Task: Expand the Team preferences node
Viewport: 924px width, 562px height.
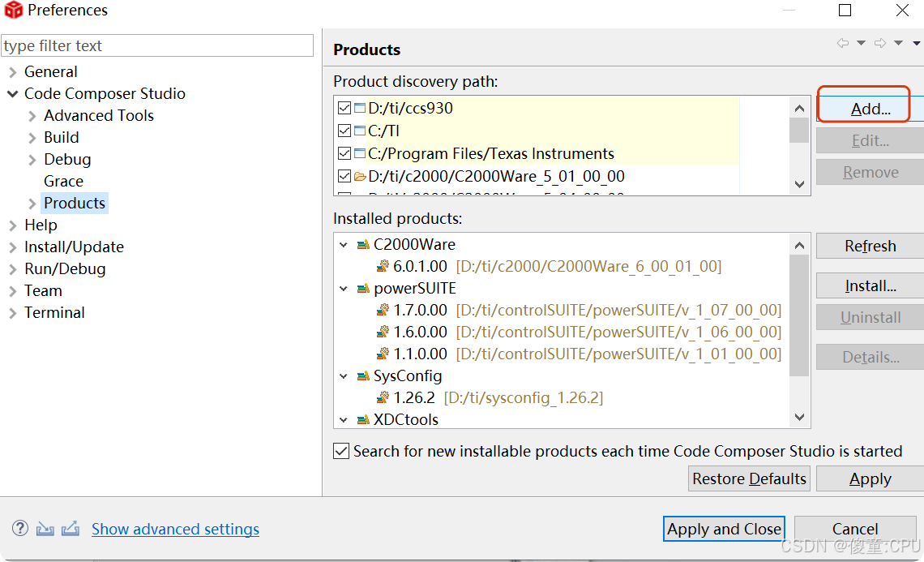Action: coord(12,290)
